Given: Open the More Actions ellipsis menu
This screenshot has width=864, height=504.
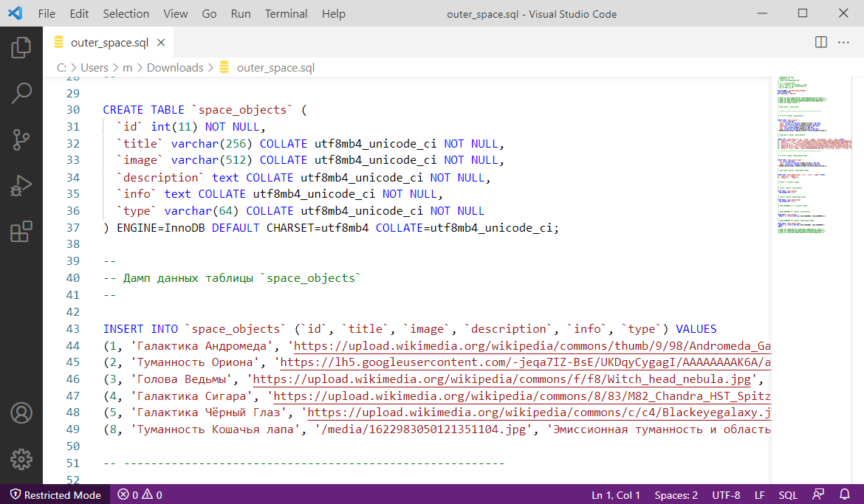Looking at the screenshot, I should pyautogui.click(x=843, y=42).
